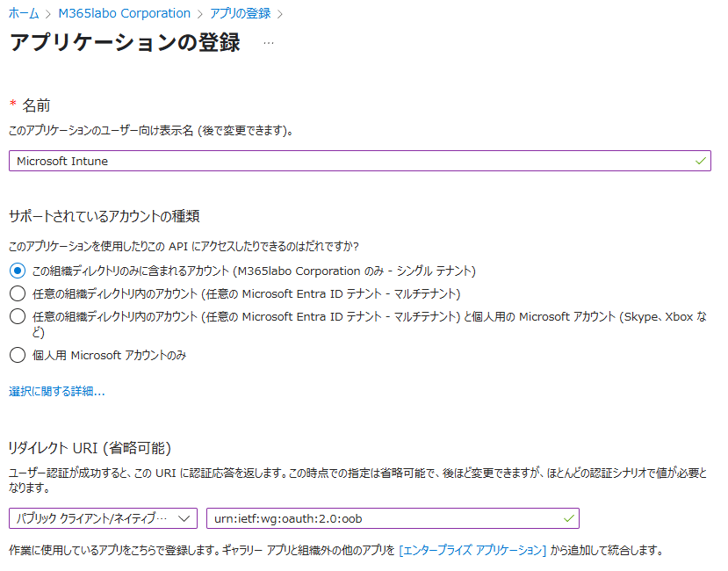The width and height of the screenshot is (728, 571).
Task: Click the breadcrumb chevron after アプリの登録
Action: pyautogui.click(x=280, y=14)
